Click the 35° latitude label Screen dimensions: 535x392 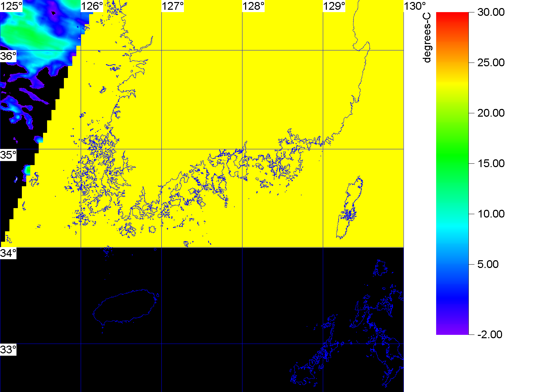pos(8,155)
